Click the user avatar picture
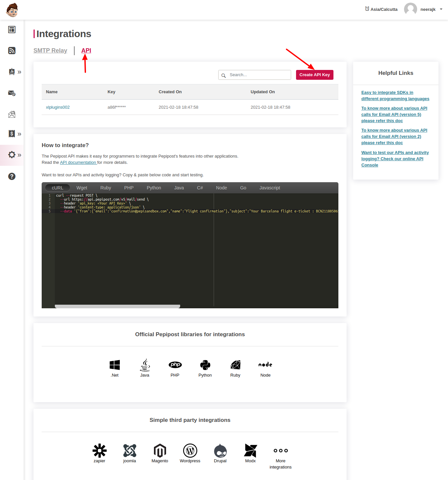This screenshot has height=480, width=448. point(410,9)
